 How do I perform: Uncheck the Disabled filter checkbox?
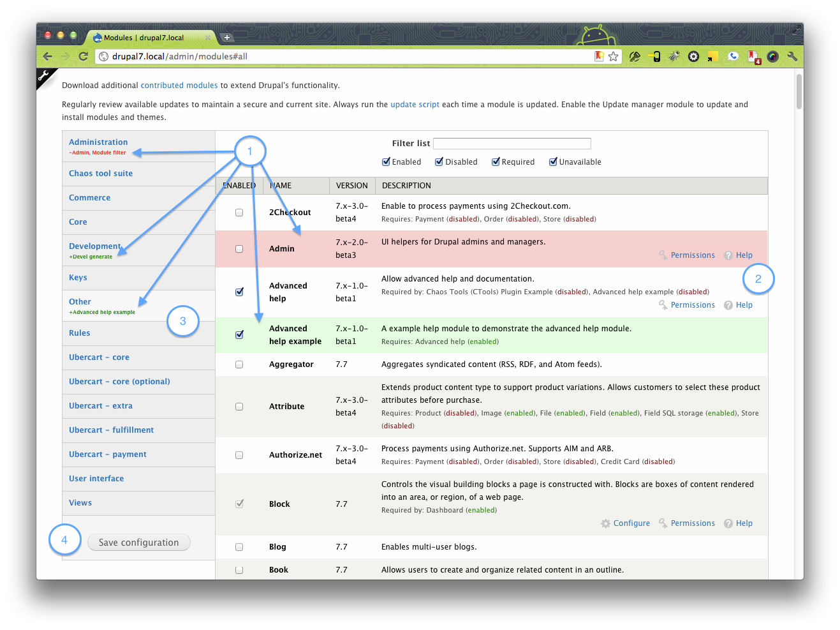point(439,162)
